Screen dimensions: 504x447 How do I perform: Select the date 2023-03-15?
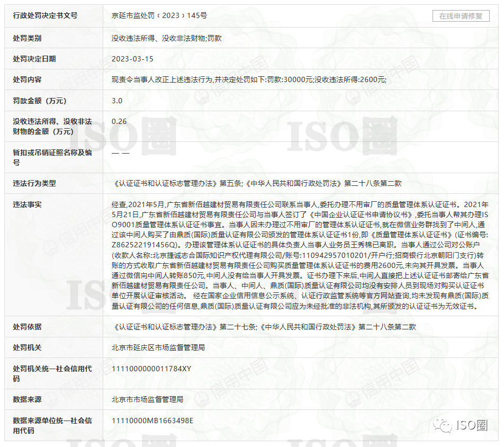pyautogui.click(x=132, y=59)
